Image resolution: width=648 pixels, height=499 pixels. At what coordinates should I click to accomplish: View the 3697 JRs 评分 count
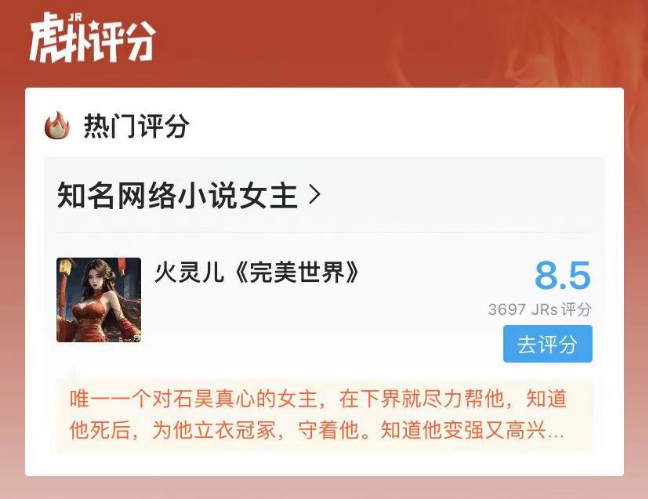point(540,309)
